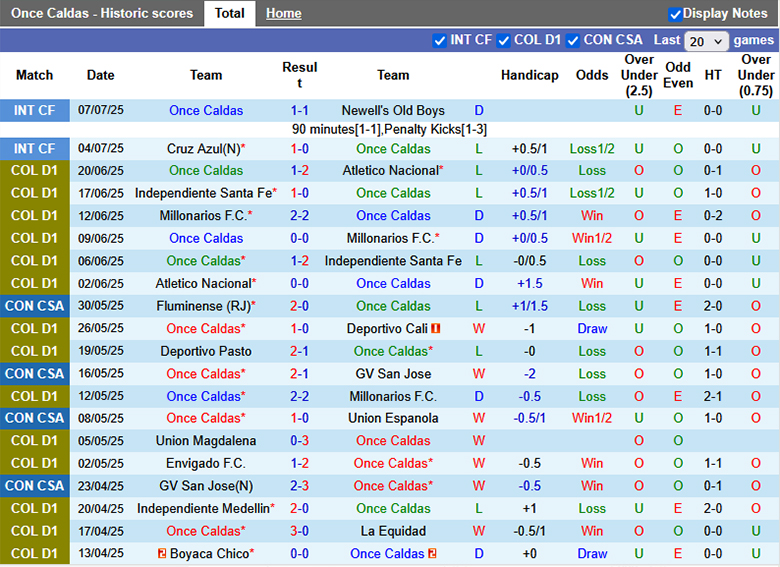Click the +1.5 handicap for Atletico Nacional match
This screenshot has width=780, height=567.
click(x=529, y=284)
